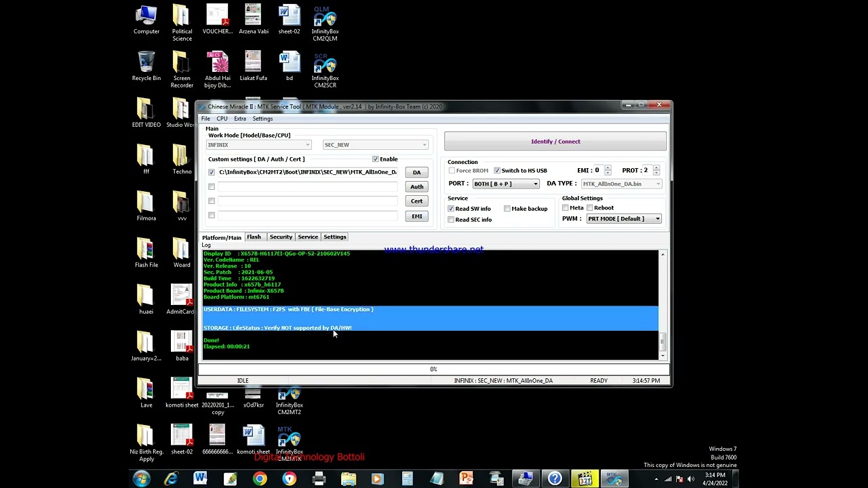
Task: Open the huaei folder
Action: coord(146,300)
